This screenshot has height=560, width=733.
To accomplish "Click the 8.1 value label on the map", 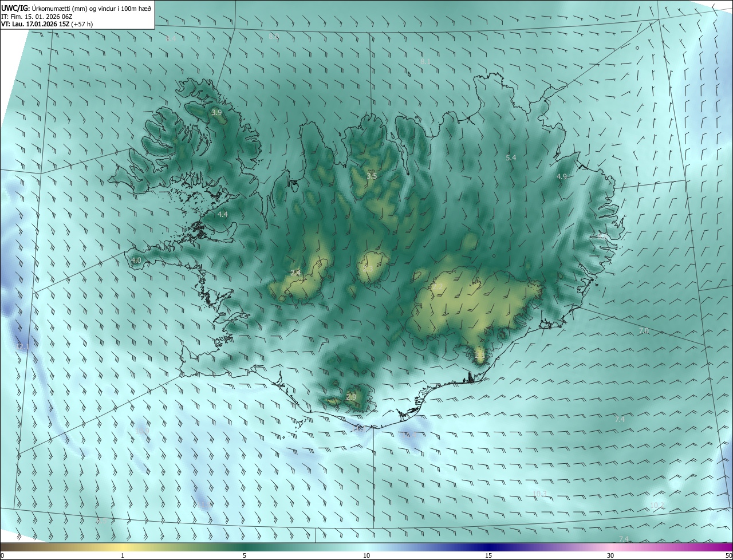I will (x=425, y=61).
